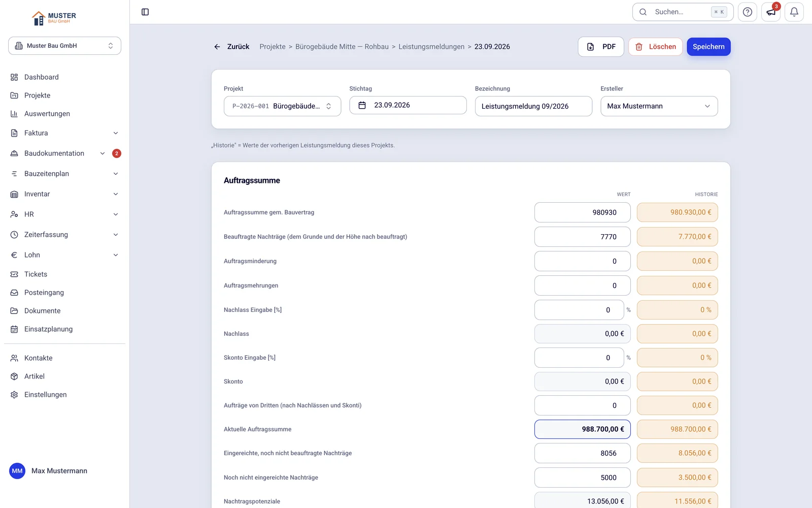The height and width of the screenshot is (508, 812).
Task: Open the Muster Bau GmbH company switcher
Action: pos(64,46)
